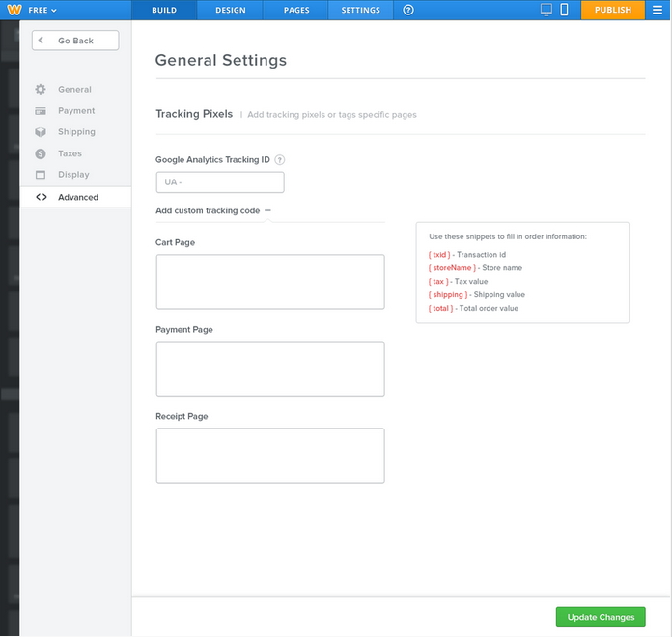Click the card icon beside Payment
Viewport: 672px width, 637px height.
coord(41,111)
